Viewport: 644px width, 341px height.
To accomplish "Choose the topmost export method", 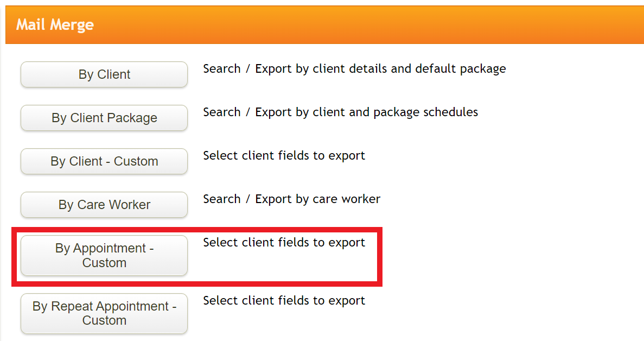I will 104,74.
